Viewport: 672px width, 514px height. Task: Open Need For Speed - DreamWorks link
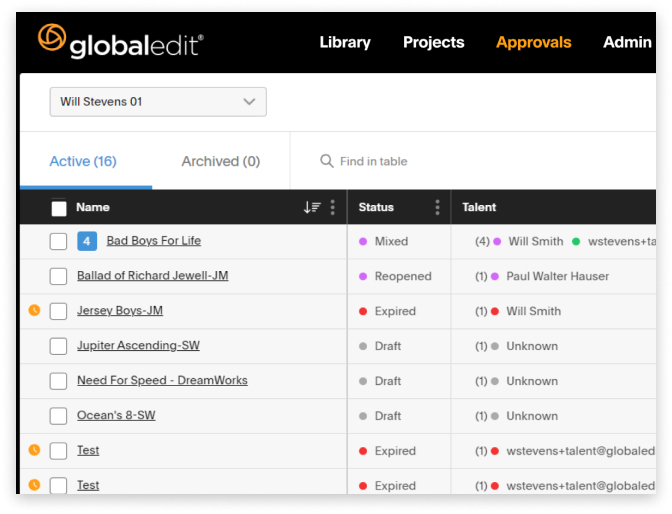162,380
